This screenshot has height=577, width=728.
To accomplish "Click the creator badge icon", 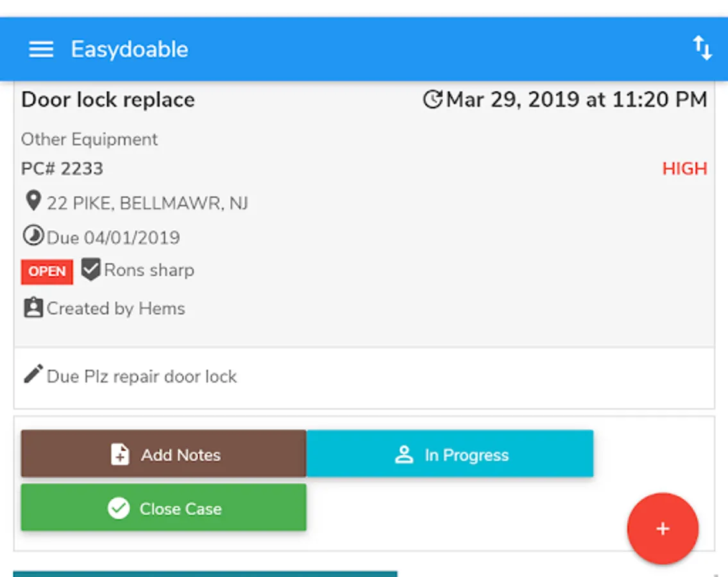I will coord(33,308).
